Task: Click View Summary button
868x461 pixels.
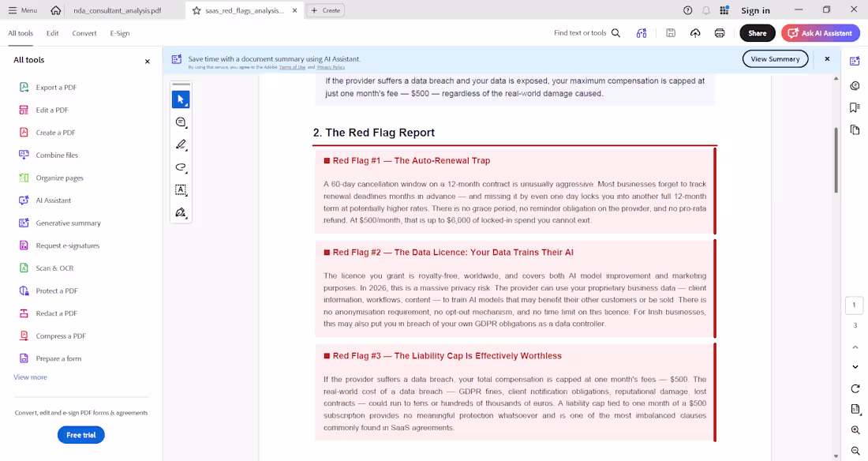Action: pyautogui.click(x=775, y=58)
